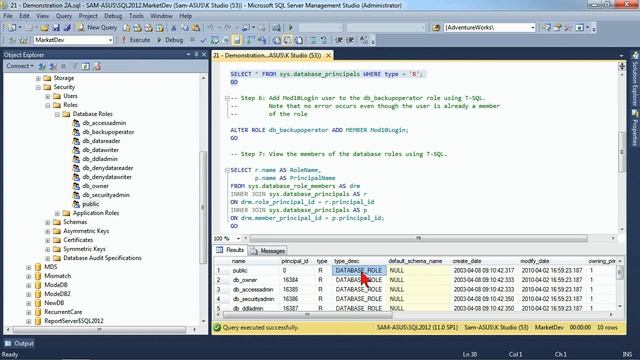Image resolution: width=640 pixels, height=360 pixels.
Task: Click the ReportServer$SQL2012 database node
Action: [73, 321]
